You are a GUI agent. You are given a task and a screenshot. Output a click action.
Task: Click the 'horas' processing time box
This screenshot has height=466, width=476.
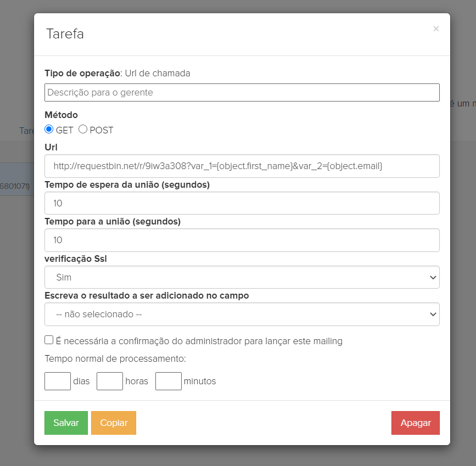[x=110, y=381]
